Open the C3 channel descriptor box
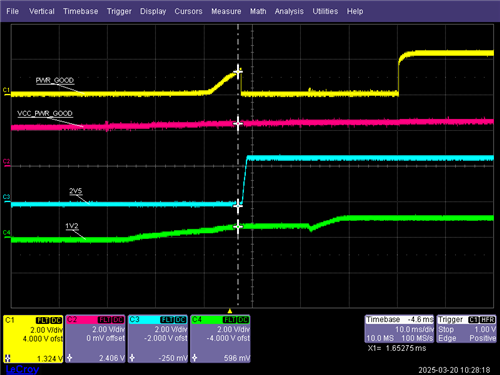This screenshot has width=500, height=375. (158, 339)
